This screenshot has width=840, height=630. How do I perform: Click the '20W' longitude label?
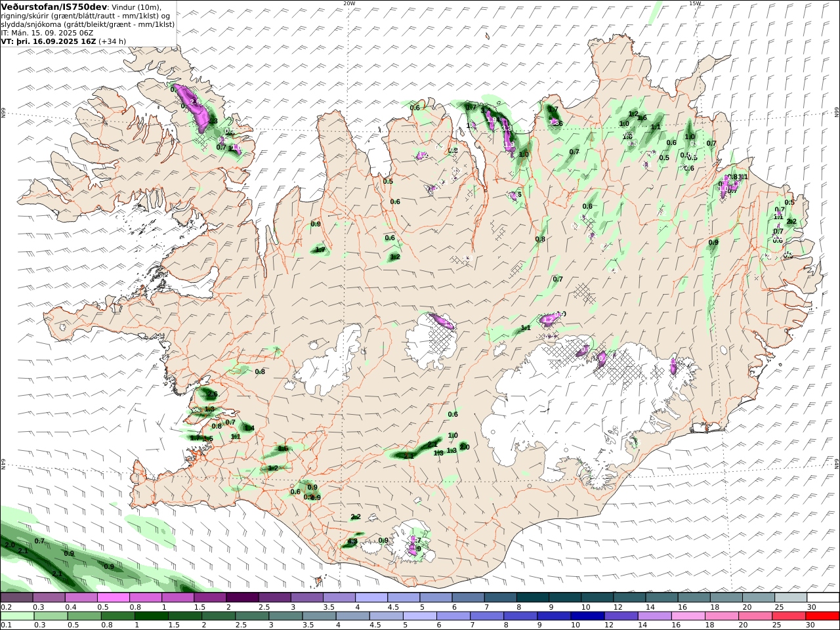tap(349, 3)
